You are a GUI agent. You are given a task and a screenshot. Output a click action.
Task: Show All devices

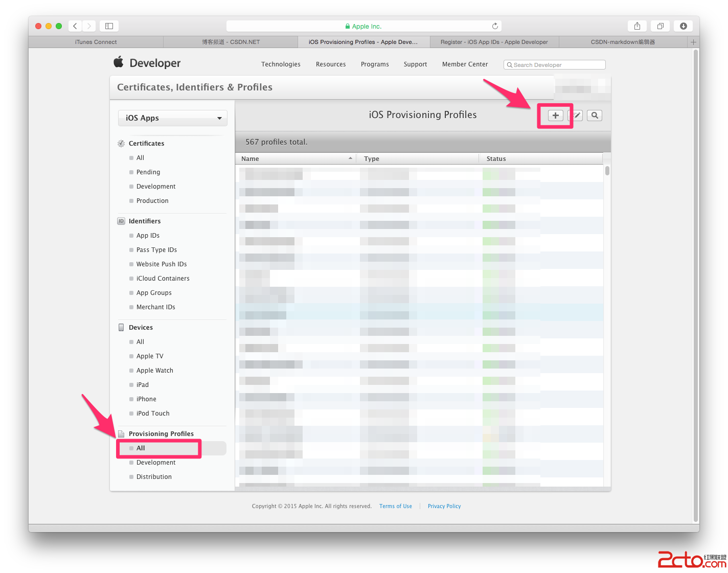pyautogui.click(x=140, y=342)
